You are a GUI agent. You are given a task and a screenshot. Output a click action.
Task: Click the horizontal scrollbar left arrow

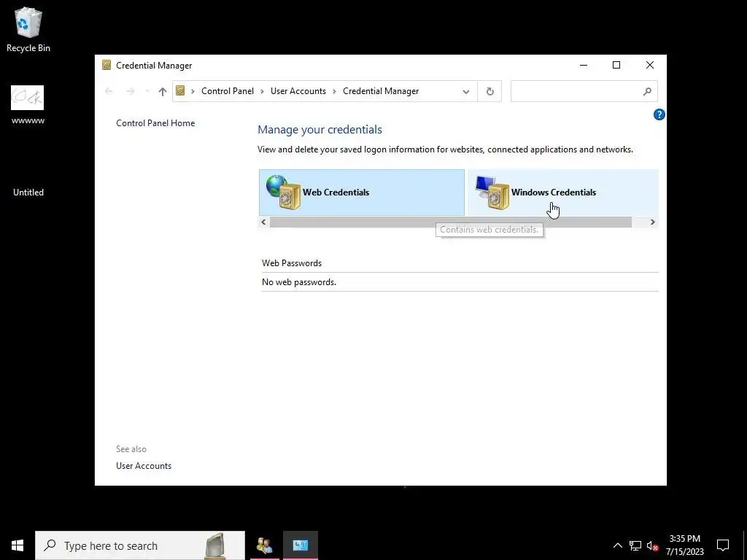[x=263, y=222]
